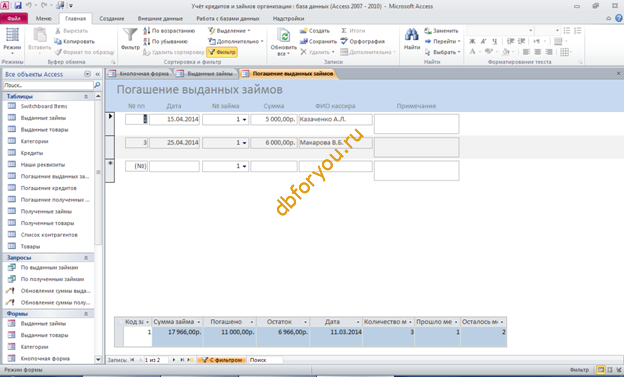Open № займа combo box for 15.04.2014 row

pos(244,119)
